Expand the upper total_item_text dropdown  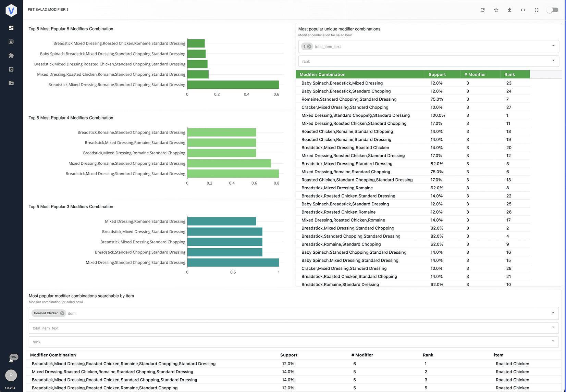tap(553, 46)
